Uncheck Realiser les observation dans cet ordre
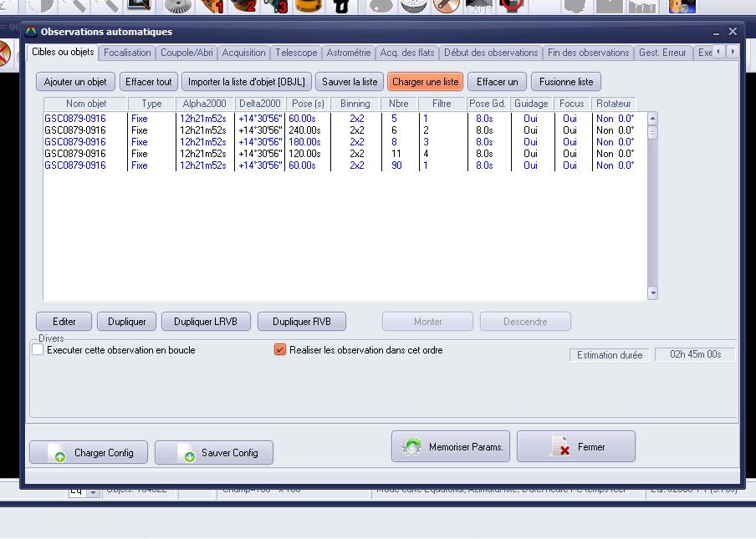756x539 pixels. point(280,350)
